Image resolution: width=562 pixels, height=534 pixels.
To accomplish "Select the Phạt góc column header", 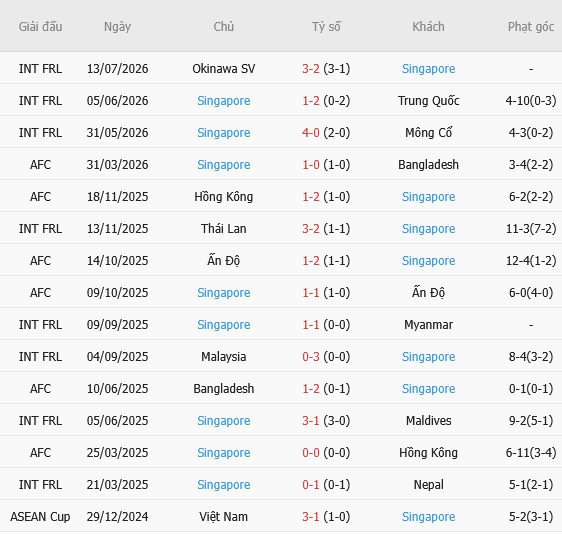I will pyautogui.click(x=531, y=27).
